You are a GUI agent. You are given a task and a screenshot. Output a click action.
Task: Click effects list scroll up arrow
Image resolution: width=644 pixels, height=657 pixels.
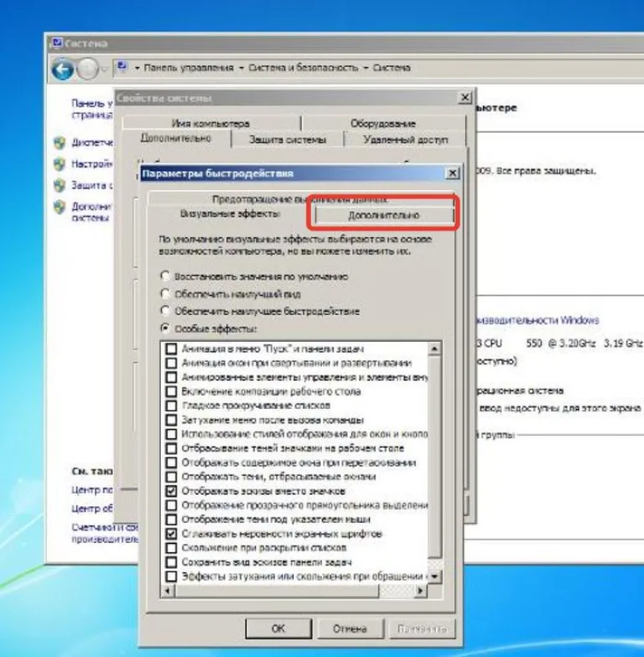tap(434, 349)
